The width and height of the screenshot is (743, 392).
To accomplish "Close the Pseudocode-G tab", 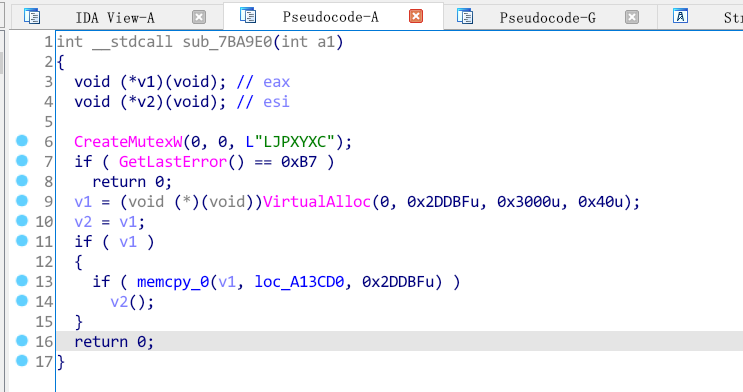I will coord(632,18).
